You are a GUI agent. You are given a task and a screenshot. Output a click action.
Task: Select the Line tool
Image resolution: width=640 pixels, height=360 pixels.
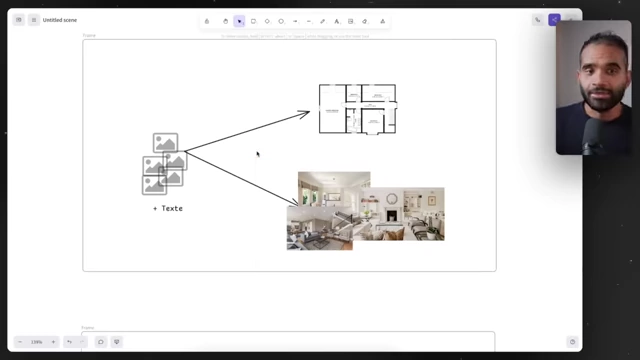click(x=309, y=21)
